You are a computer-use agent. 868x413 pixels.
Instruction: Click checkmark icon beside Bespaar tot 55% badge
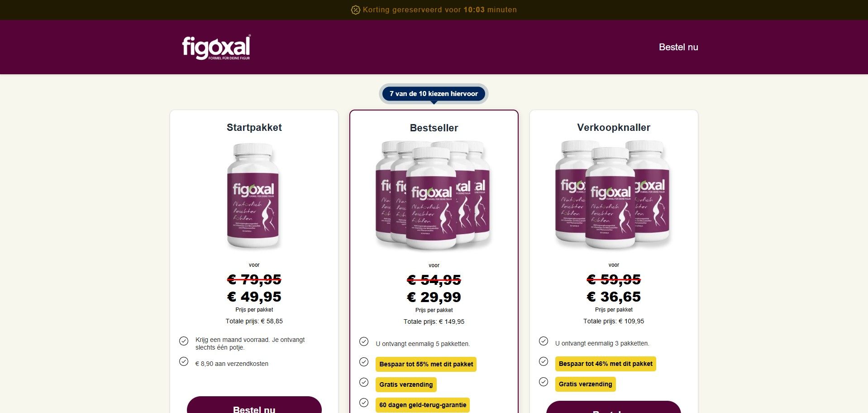pyautogui.click(x=364, y=362)
